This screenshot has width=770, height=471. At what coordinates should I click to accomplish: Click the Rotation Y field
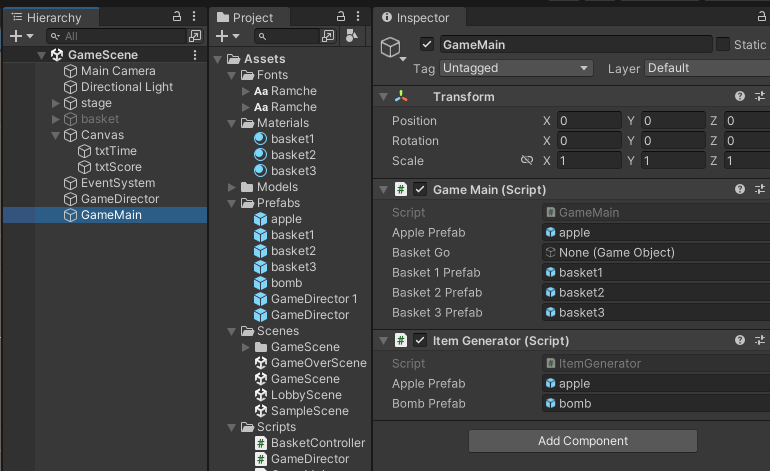673,140
